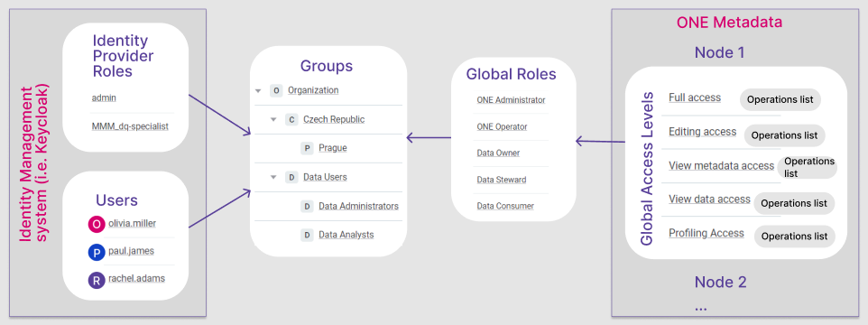Click Operations list beside Profiling Access
Viewport: 868px width, 325px height.
pos(794,237)
